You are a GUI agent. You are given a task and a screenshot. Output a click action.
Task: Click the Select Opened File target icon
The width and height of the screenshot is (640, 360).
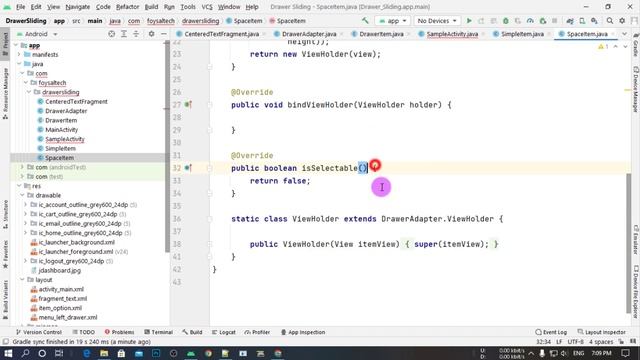pyautogui.click(x=111, y=34)
